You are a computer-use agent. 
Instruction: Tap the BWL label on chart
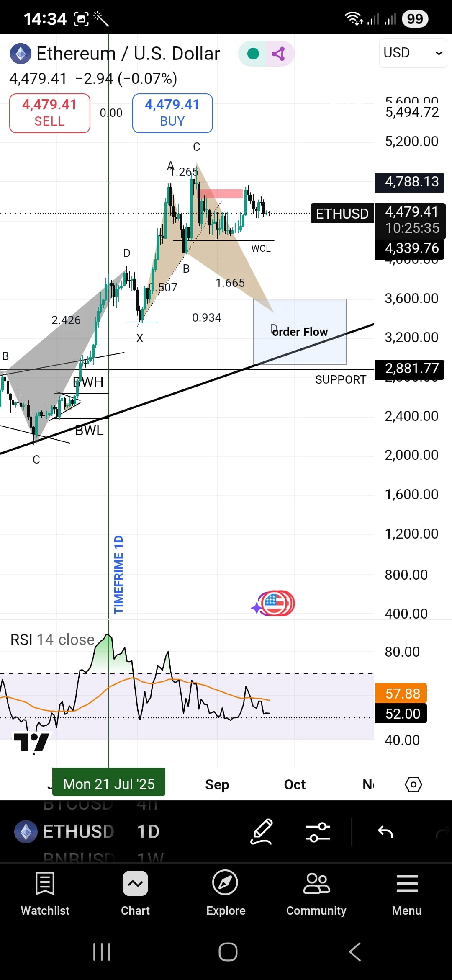click(89, 431)
